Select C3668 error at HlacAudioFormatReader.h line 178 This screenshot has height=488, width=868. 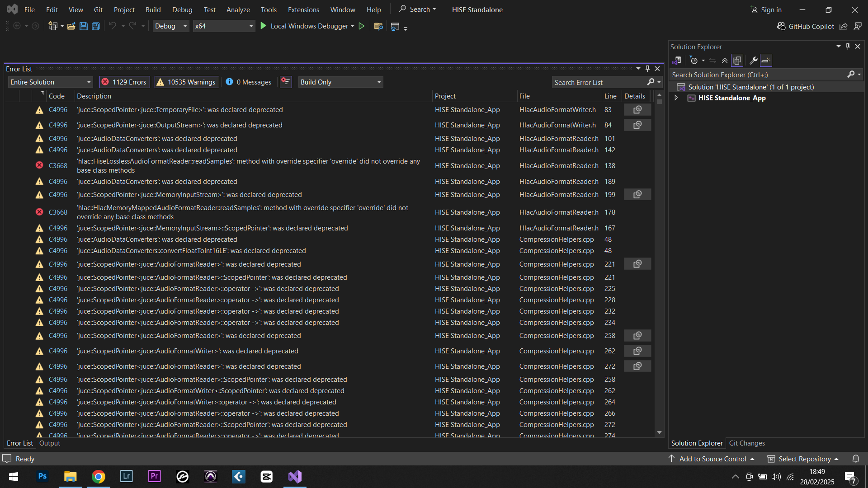329,212
